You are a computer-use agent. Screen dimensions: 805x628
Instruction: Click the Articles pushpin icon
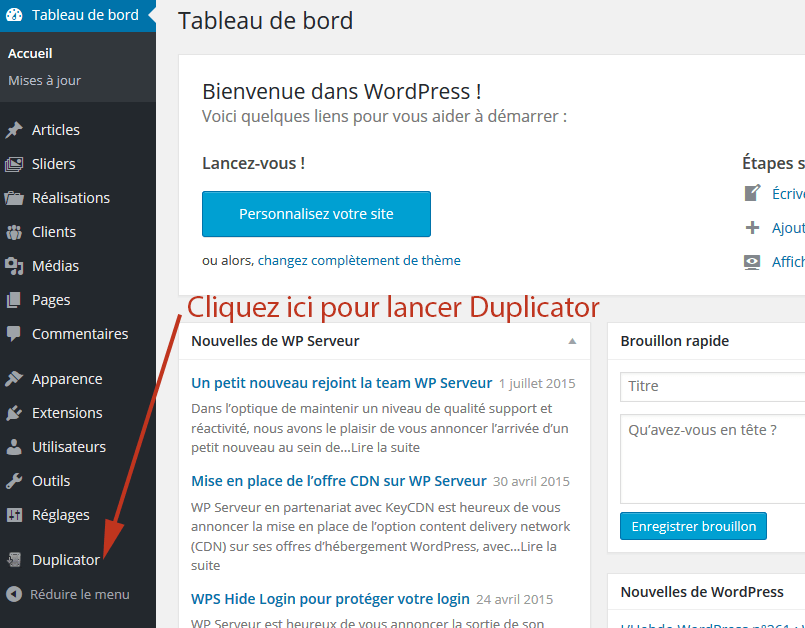14,130
